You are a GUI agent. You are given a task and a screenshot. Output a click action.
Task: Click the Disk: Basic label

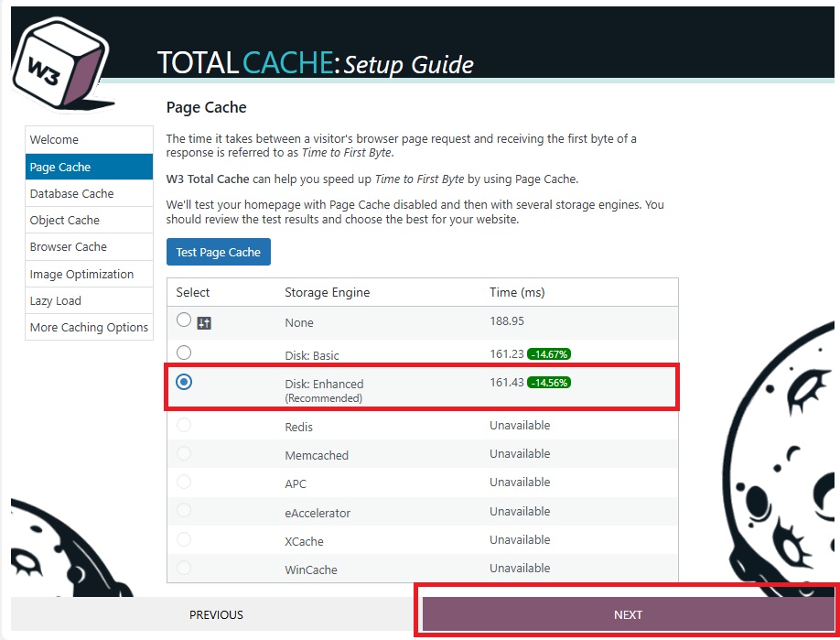312,356
